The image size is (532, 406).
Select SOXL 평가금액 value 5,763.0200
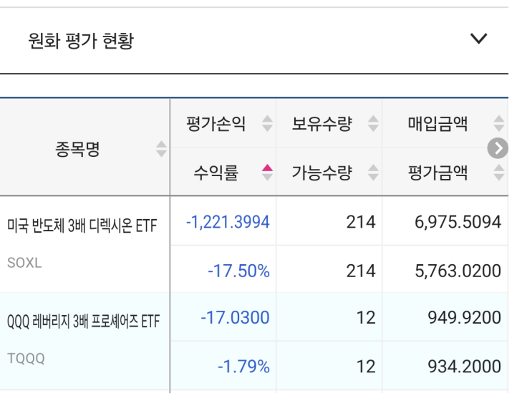458,271
